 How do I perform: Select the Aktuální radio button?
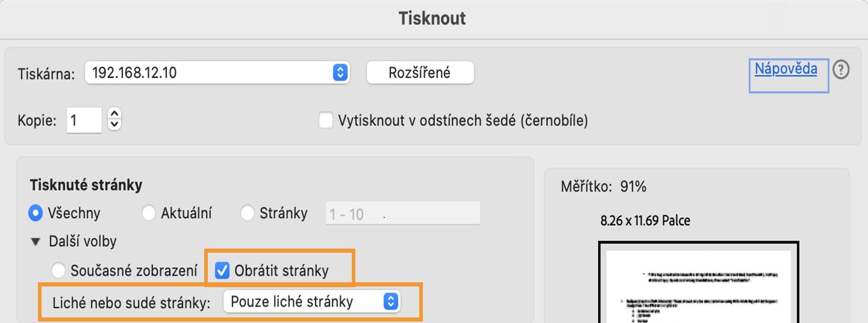(148, 213)
